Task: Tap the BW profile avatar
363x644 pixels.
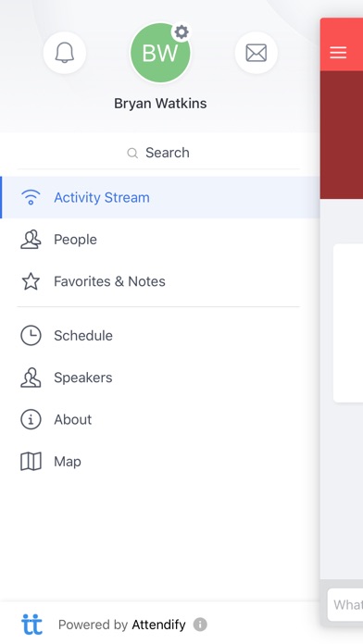Action: (160, 53)
